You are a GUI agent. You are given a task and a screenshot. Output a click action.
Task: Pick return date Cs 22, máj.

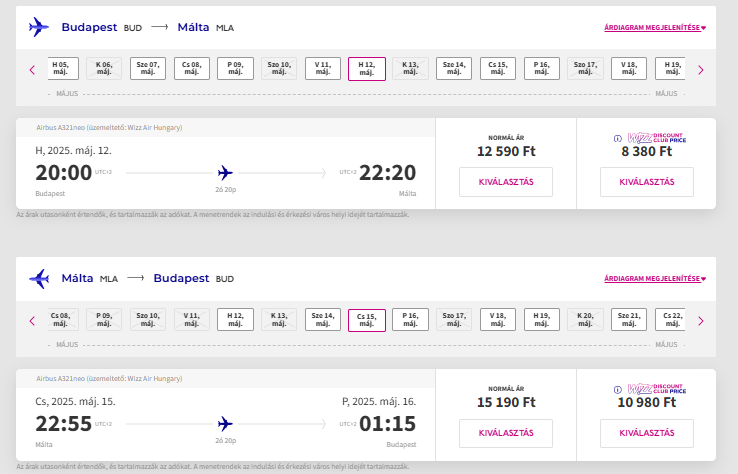[670, 320]
